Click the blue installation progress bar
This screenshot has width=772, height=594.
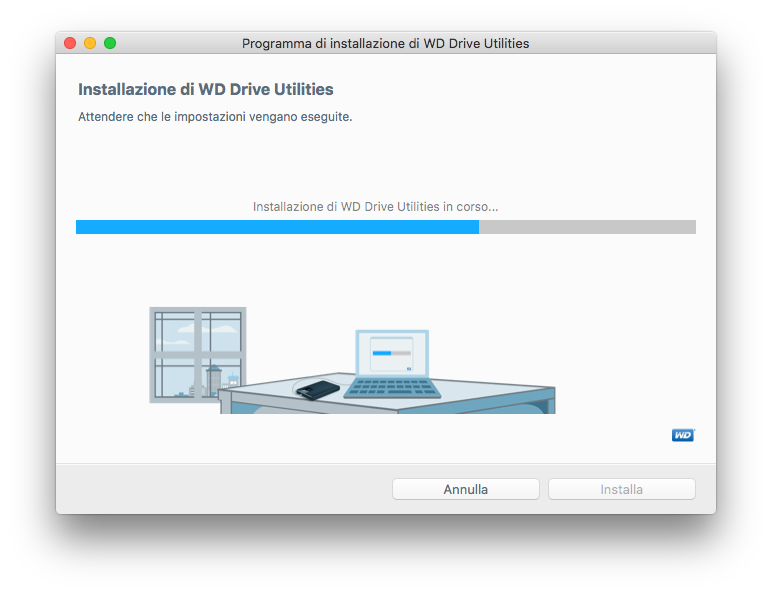(x=386, y=227)
